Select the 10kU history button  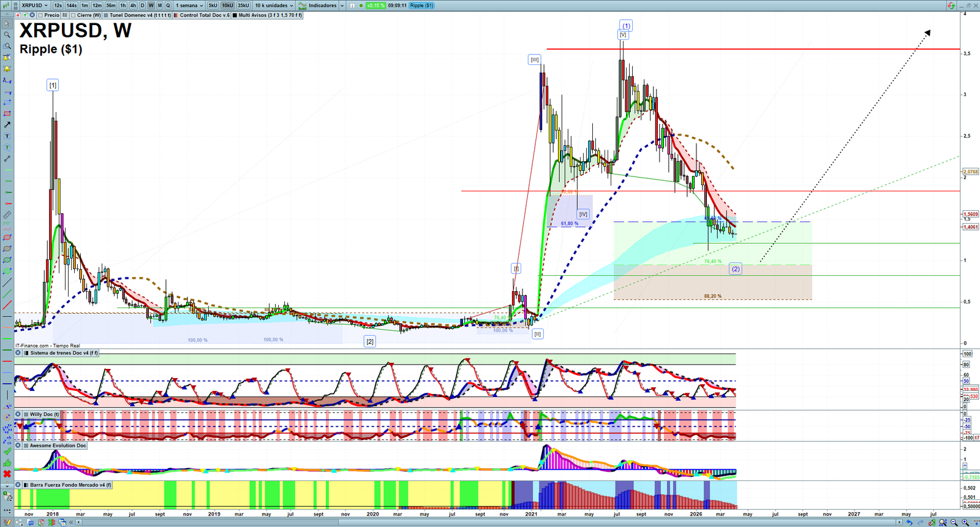[x=227, y=6]
